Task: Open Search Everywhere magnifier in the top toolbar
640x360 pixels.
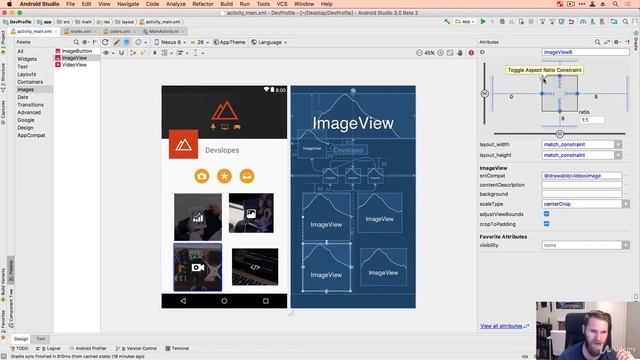Action: point(625,22)
